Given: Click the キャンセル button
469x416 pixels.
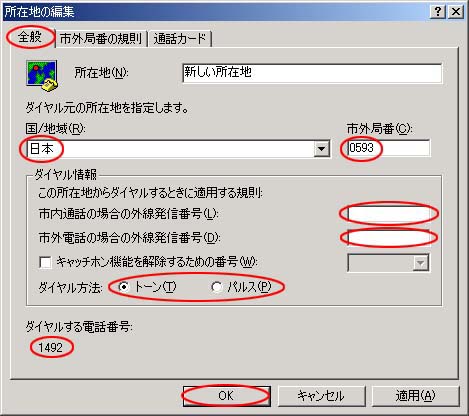Looking at the screenshot, I should [x=321, y=396].
